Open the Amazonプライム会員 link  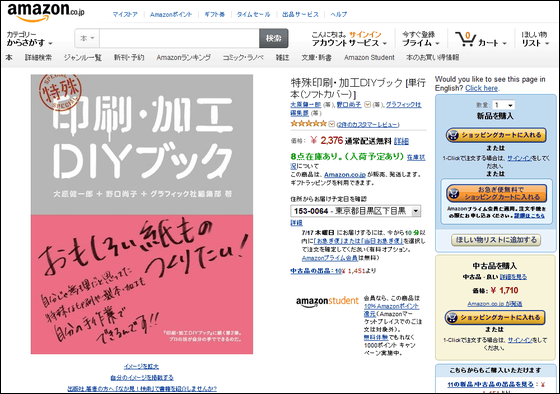pyautogui.click(x=330, y=258)
